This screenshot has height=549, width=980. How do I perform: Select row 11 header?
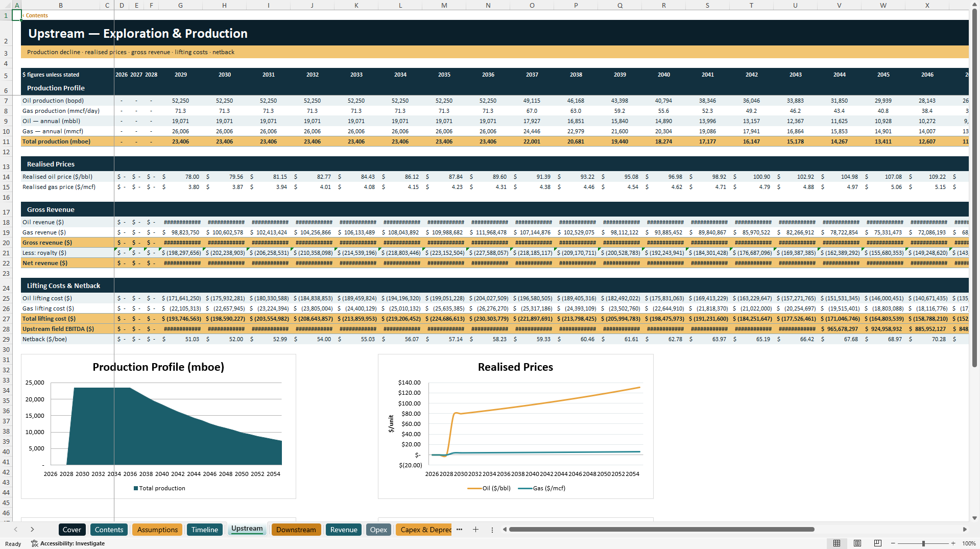(6, 141)
